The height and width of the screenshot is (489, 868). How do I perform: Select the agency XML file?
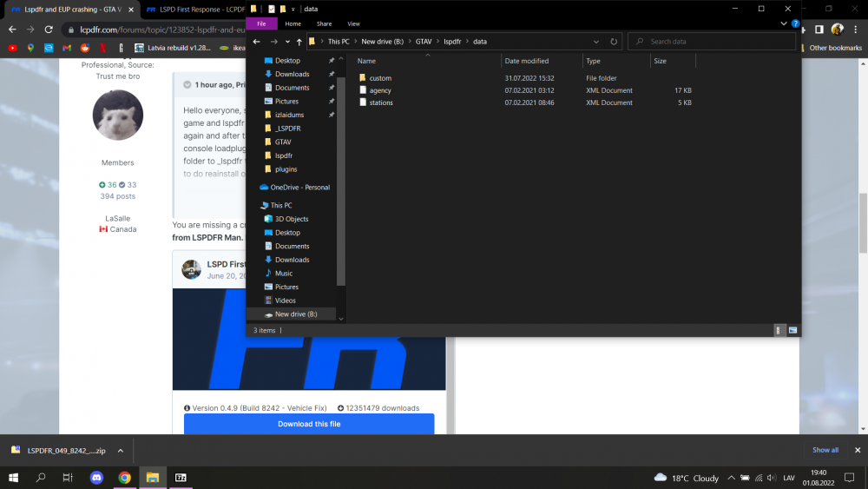[380, 90]
